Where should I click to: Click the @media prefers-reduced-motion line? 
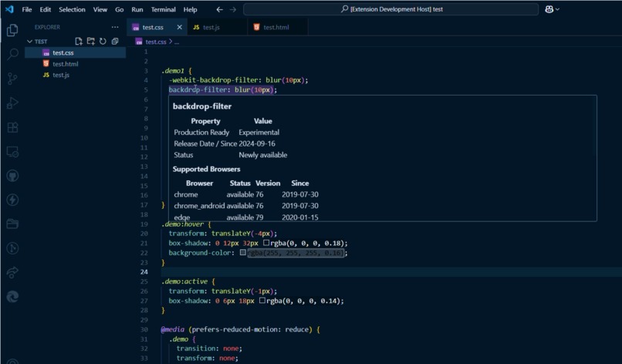point(240,329)
